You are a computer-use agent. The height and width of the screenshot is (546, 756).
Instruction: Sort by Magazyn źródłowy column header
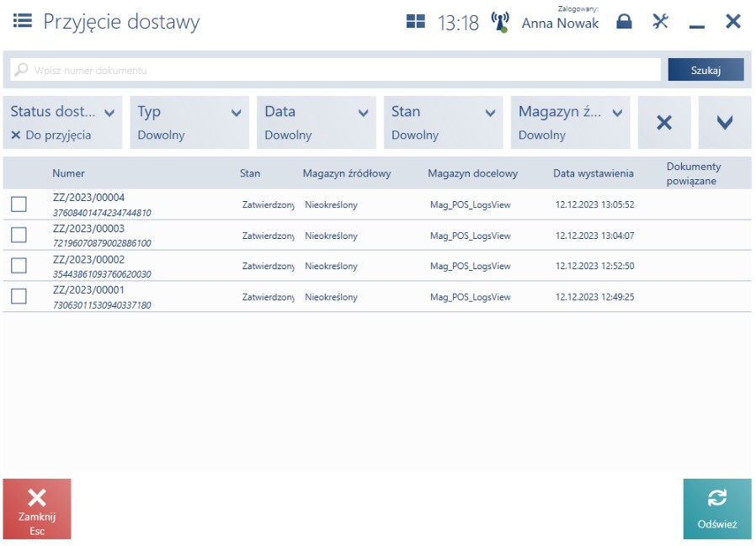(347, 173)
